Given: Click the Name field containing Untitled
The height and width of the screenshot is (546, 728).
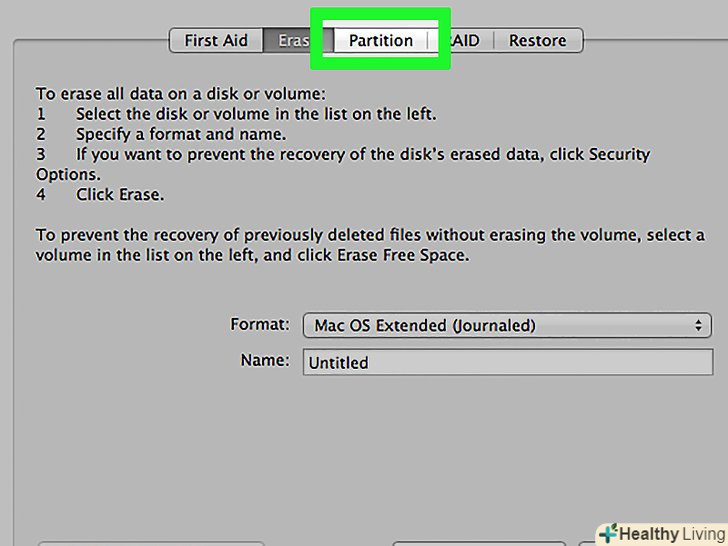Looking at the screenshot, I should point(507,362).
